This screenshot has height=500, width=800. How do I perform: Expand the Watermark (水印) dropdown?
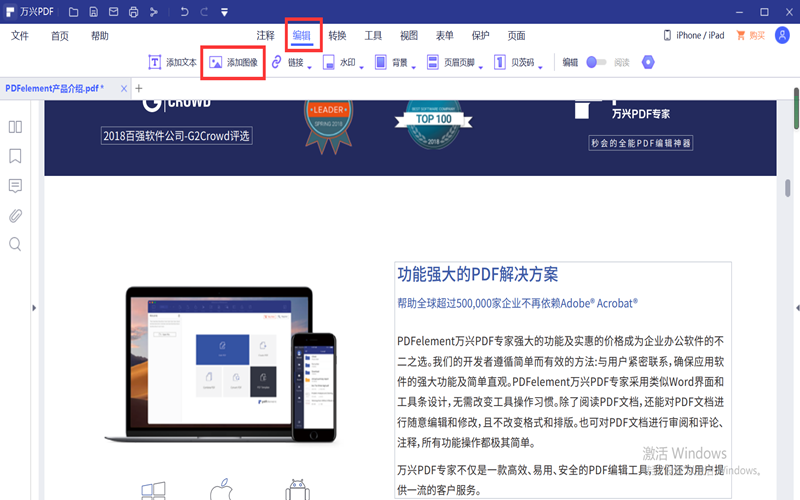[362, 68]
